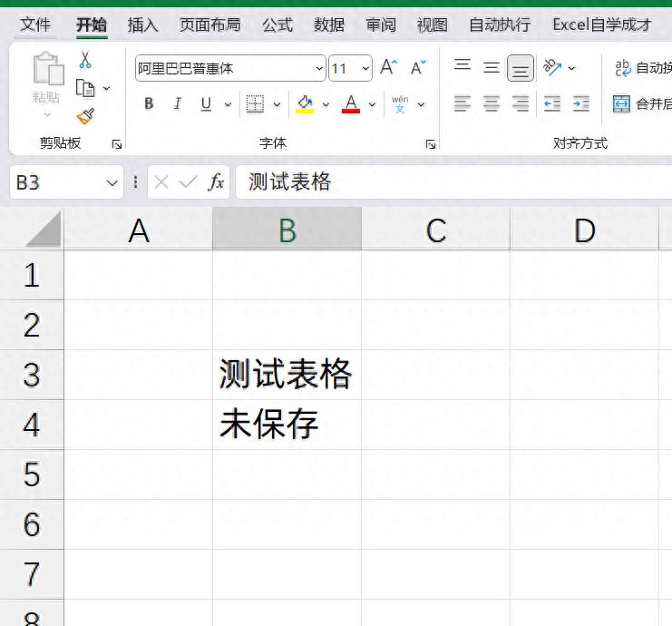Open the font size dropdown
The height and width of the screenshot is (626, 672).
[365, 68]
